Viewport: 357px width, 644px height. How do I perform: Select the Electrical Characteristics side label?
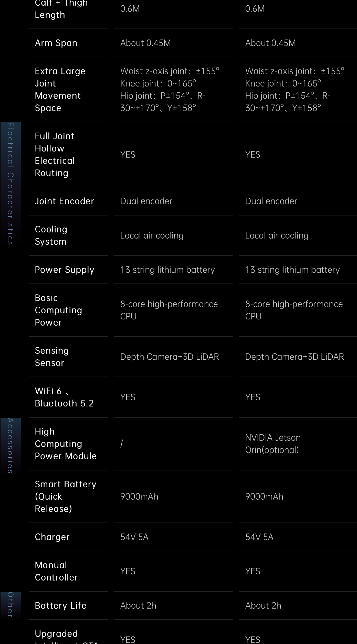point(10,184)
